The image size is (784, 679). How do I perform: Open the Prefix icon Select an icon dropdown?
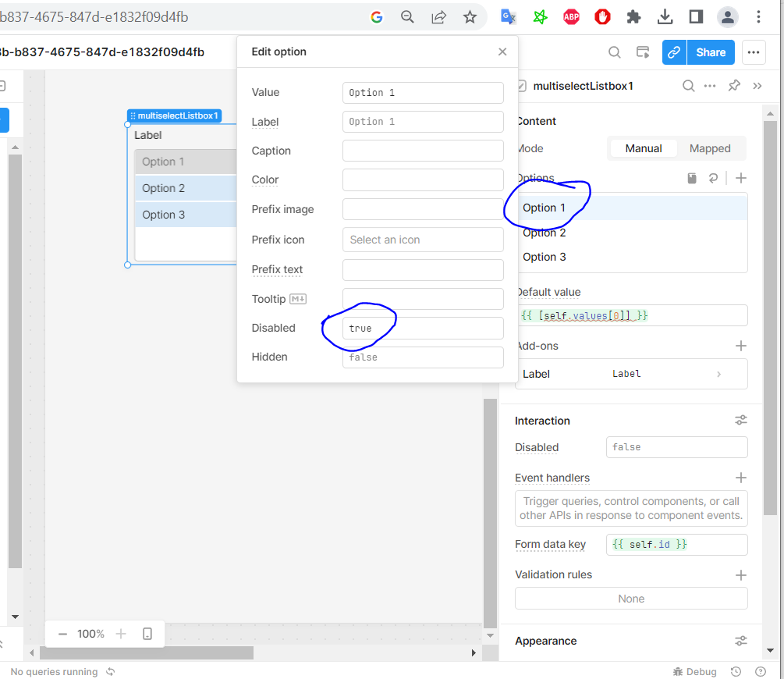pyautogui.click(x=423, y=240)
